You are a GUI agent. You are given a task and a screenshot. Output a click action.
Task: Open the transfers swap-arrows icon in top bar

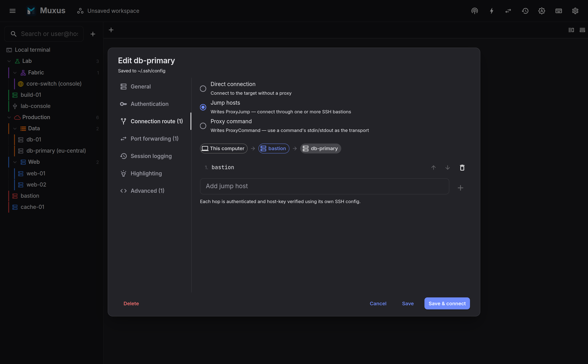click(x=508, y=11)
